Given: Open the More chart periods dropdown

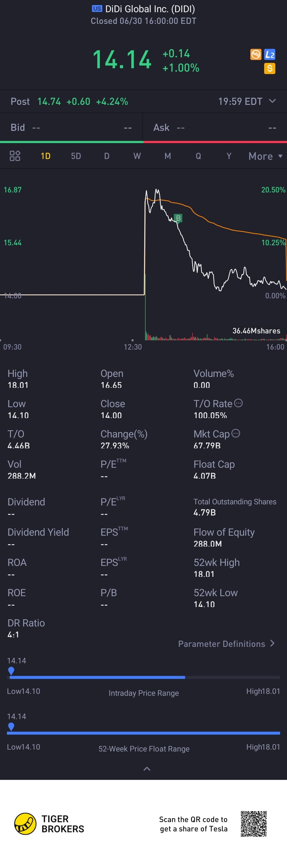Looking at the screenshot, I should coord(265,156).
